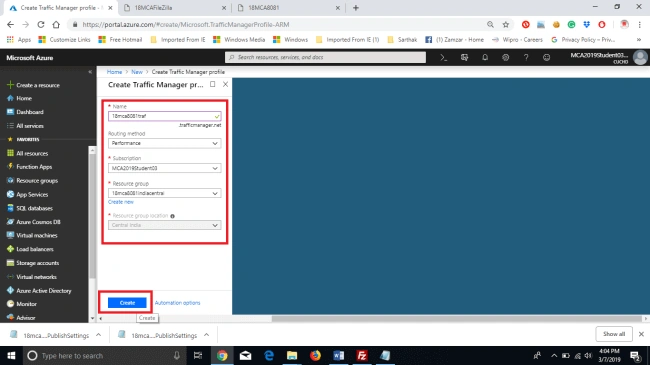This screenshot has height=365, width=650.
Task: Open directory and subscription filter icon
Action: click(464, 58)
